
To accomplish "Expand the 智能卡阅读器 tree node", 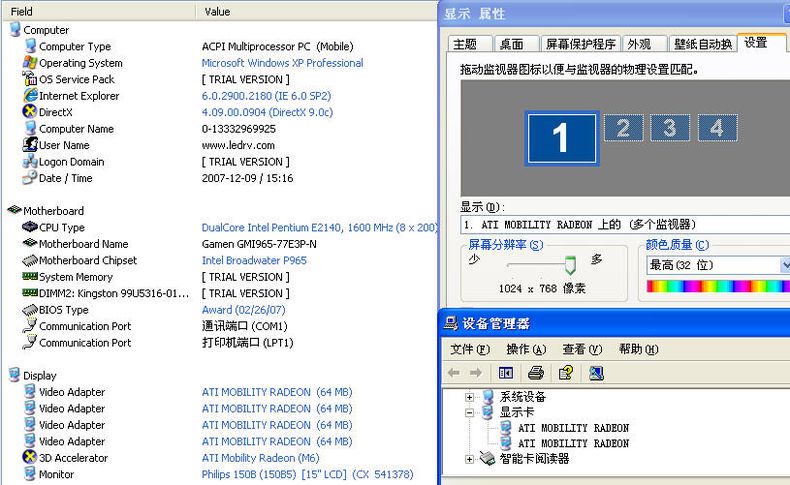I will point(470,459).
